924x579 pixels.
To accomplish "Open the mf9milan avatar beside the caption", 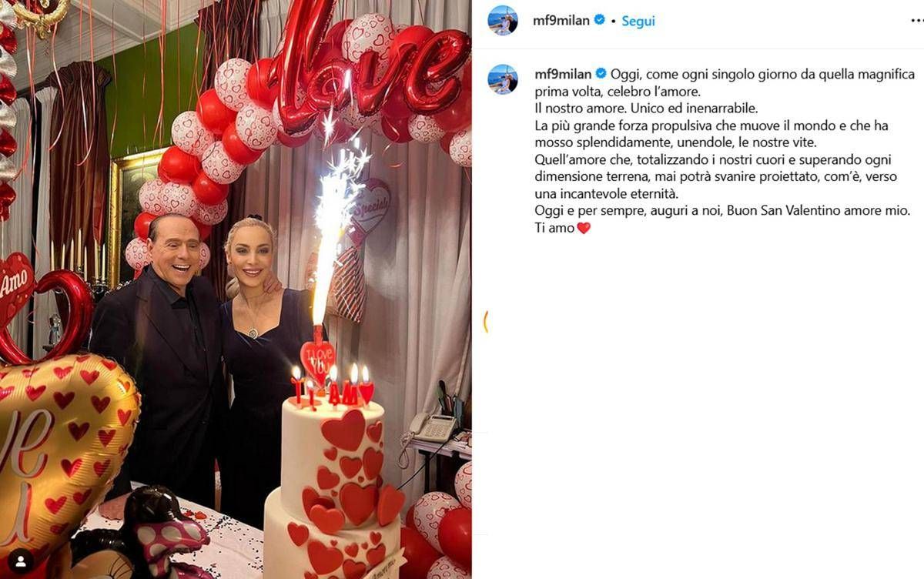I will tap(503, 79).
